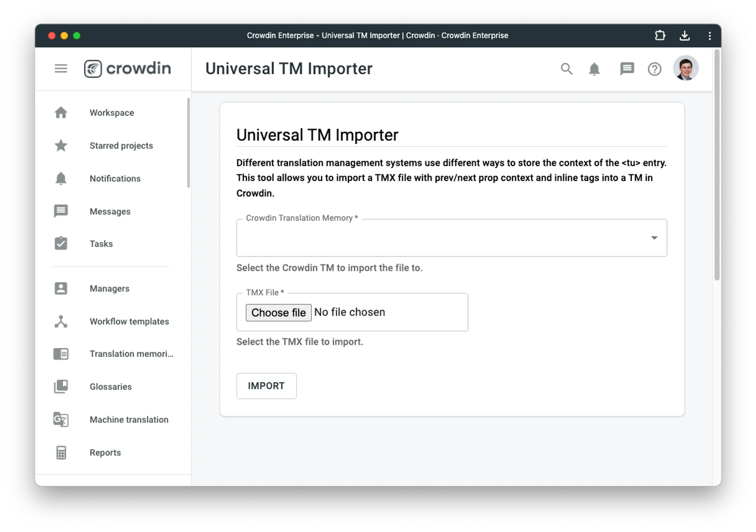Close the window with red button
The width and height of the screenshot is (756, 532).
tap(52, 36)
